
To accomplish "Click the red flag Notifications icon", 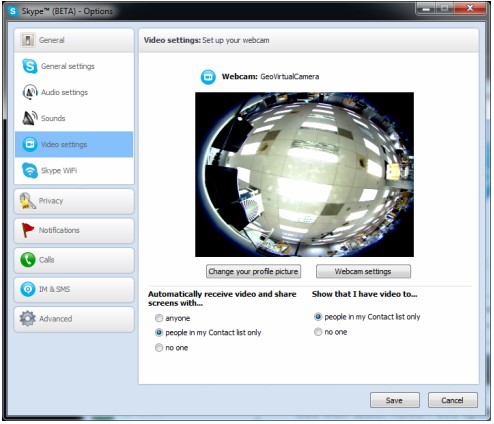I will [28, 230].
